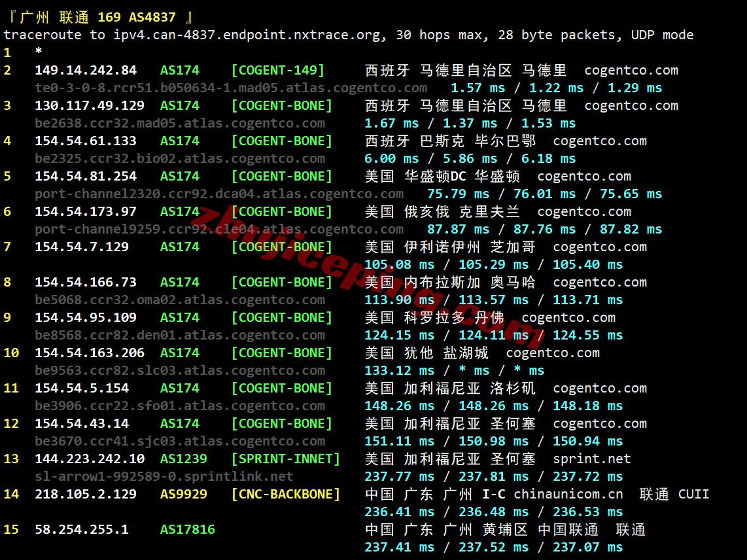Click hostname be5068.ccr32.oma02.atlas.cogentco.com
The height and width of the screenshot is (560, 747).
click(180, 300)
